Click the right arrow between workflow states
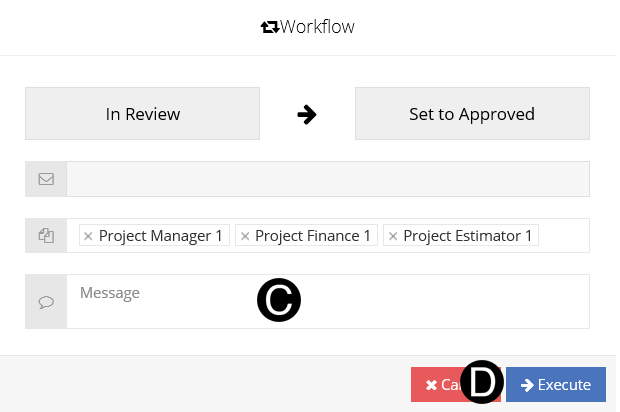Image resolution: width=620 pixels, height=412 pixels. coord(307,115)
